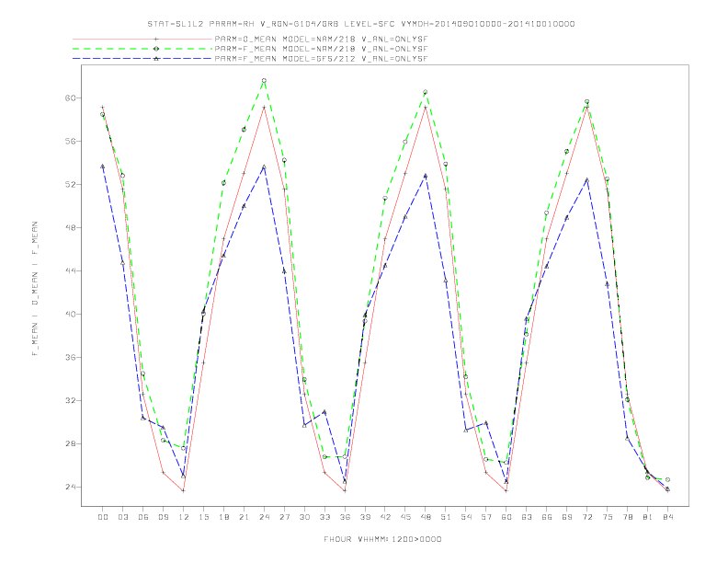Click x-axis forecast hour label 45
The width and height of the screenshot is (728, 563).
coord(405,517)
